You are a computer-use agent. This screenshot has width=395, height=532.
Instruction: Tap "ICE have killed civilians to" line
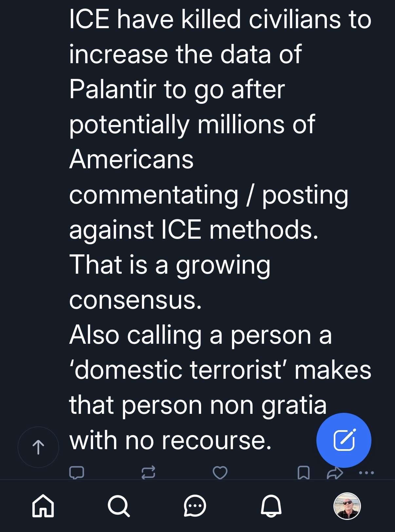click(220, 19)
